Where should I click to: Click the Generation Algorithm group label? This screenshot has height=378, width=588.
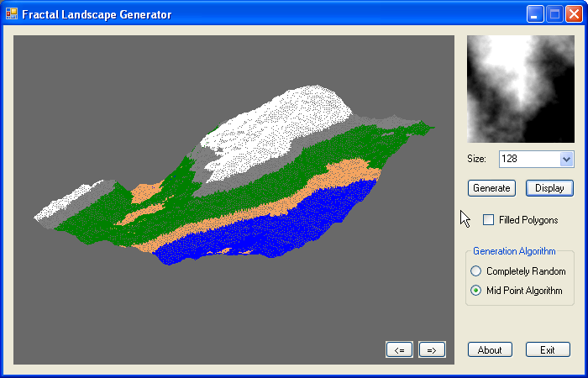[514, 251]
